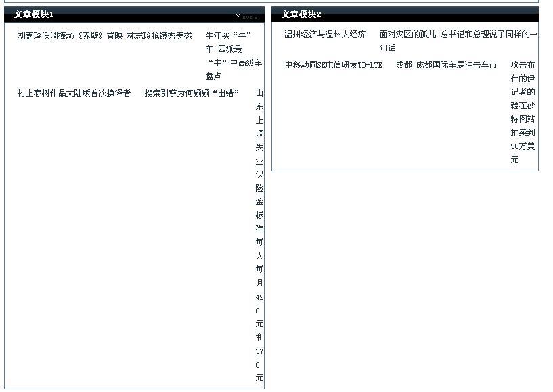This screenshot has width=553, height=392.
Task: Open the more link in 文章模块1
Action: click(250, 16)
